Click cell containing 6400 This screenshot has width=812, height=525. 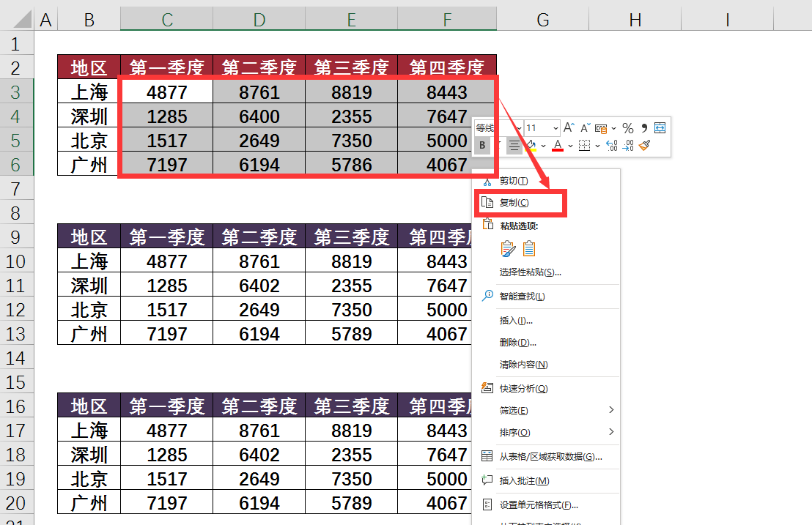coord(259,116)
